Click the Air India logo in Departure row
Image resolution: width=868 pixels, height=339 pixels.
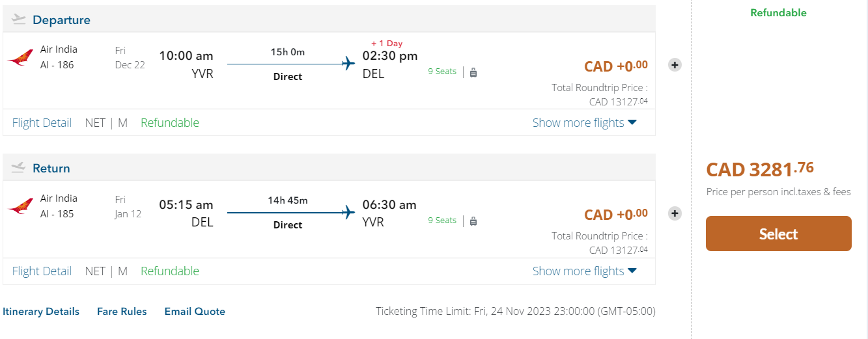20,58
